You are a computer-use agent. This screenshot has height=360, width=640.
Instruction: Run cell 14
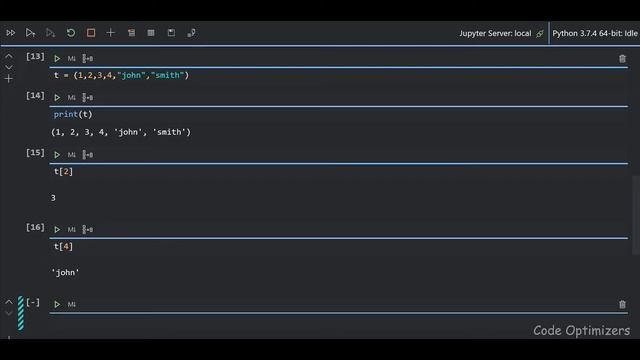tap(57, 98)
